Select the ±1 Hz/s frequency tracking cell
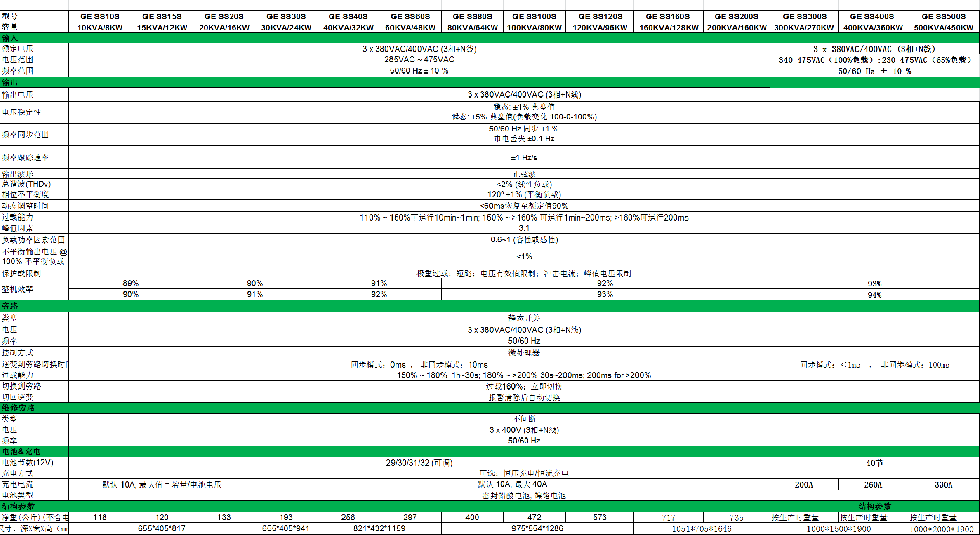This screenshot has width=980, height=535. click(524, 158)
